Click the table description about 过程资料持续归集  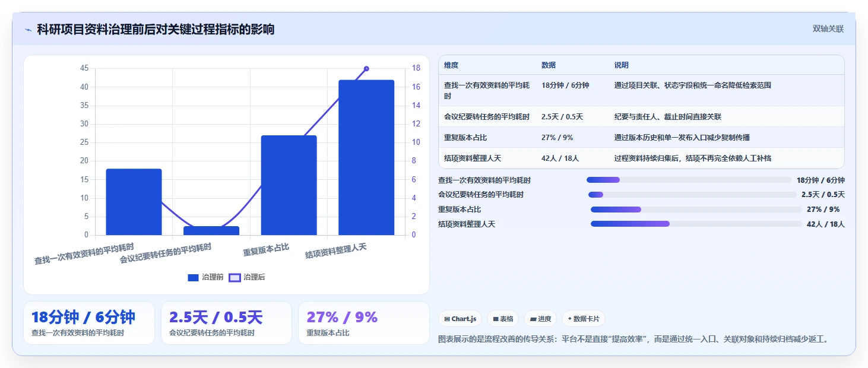pyautogui.click(x=693, y=158)
